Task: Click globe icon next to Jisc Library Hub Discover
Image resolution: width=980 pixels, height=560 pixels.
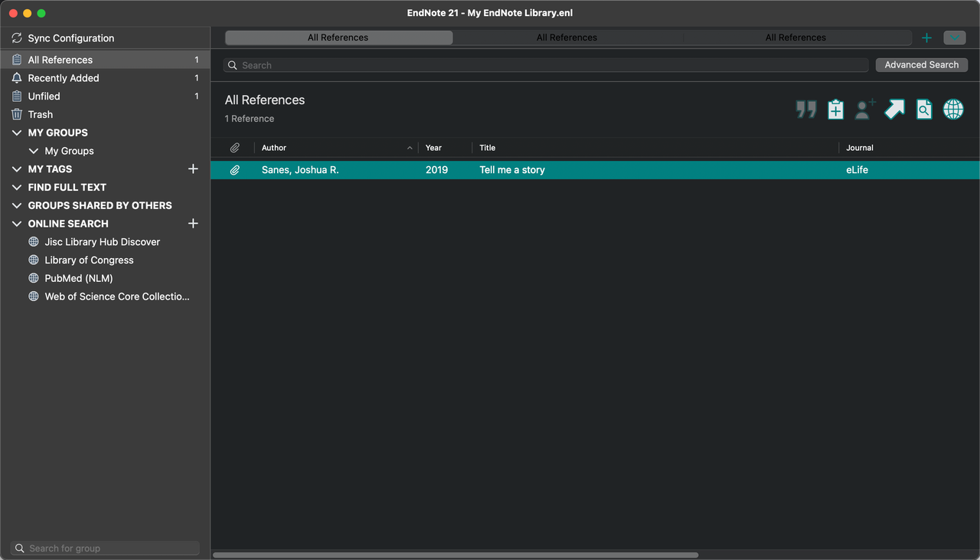Action: [x=34, y=242]
